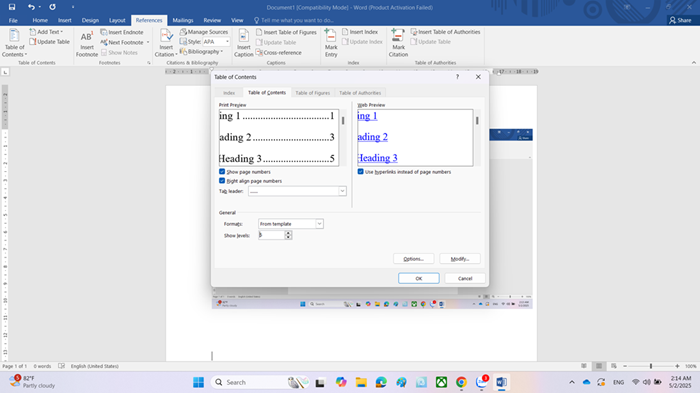The image size is (700, 393).
Task: Click the Modify... button
Action: click(x=460, y=259)
